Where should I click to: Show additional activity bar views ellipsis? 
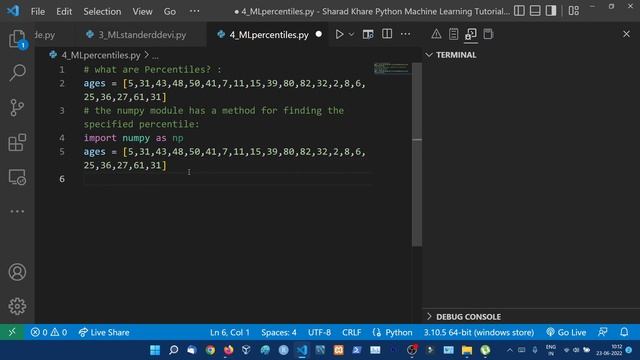[17, 211]
